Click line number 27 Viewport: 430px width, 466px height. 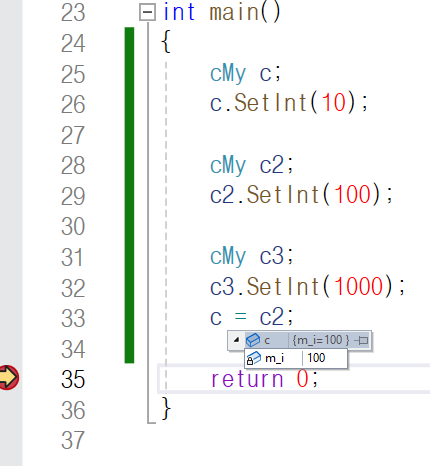73,135
